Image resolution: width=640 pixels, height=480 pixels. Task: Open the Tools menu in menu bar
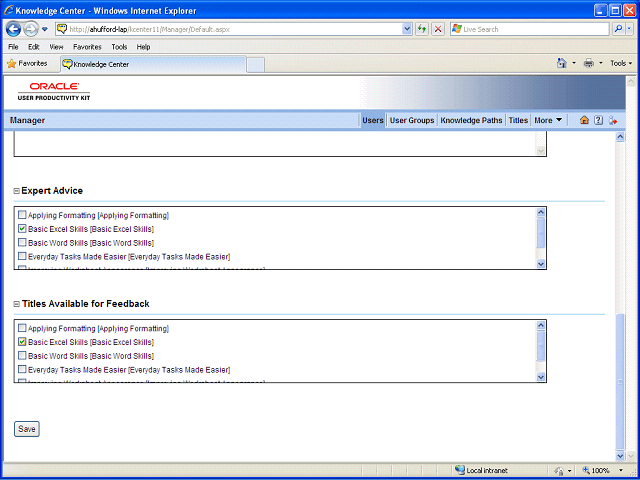tap(119, 47)
